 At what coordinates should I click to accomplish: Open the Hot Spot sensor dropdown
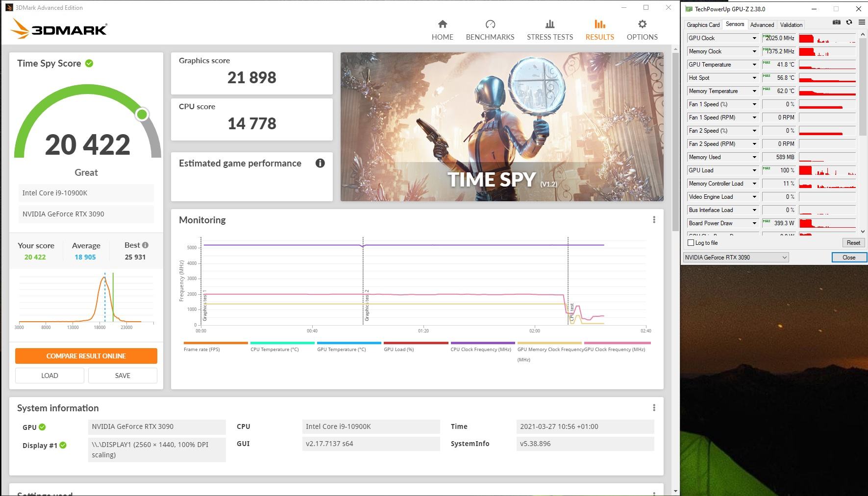click(x=754, y=78)
